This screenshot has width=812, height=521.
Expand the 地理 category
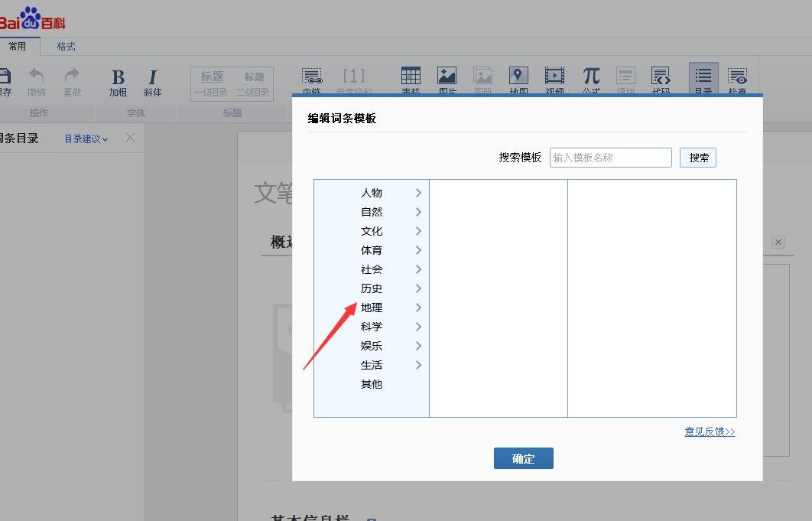[372, 308]
